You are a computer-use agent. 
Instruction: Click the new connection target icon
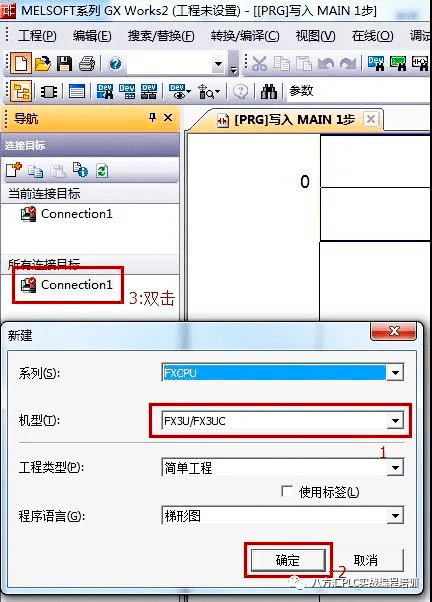tap(14, 170)
